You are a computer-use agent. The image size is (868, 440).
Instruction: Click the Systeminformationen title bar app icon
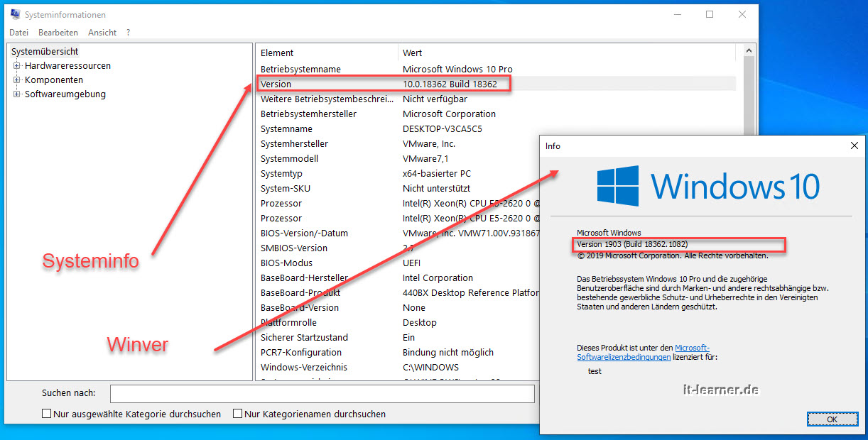pos(15,14)
